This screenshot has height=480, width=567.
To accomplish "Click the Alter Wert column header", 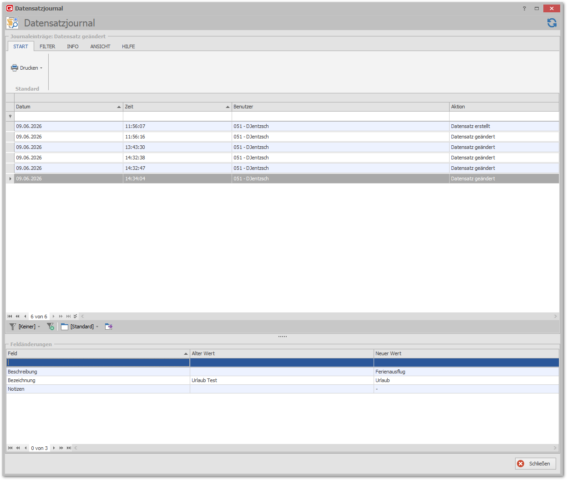I will [281, 353].
